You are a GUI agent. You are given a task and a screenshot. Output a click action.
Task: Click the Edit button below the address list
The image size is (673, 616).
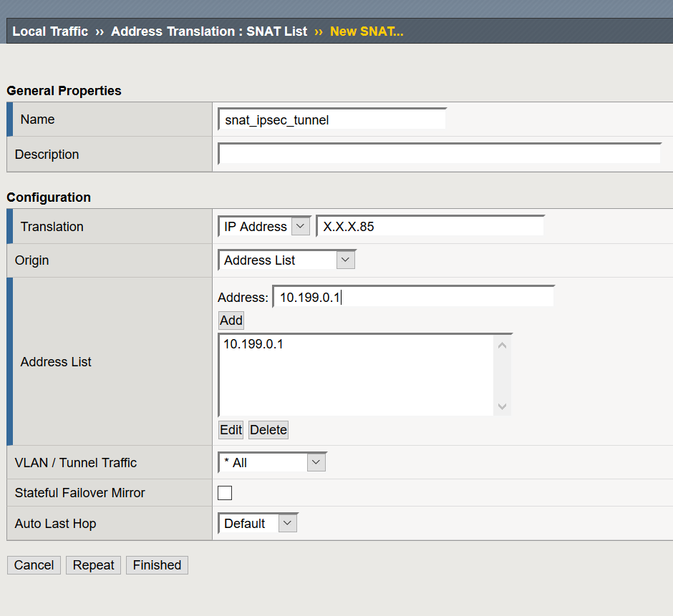tap(231, 429)
